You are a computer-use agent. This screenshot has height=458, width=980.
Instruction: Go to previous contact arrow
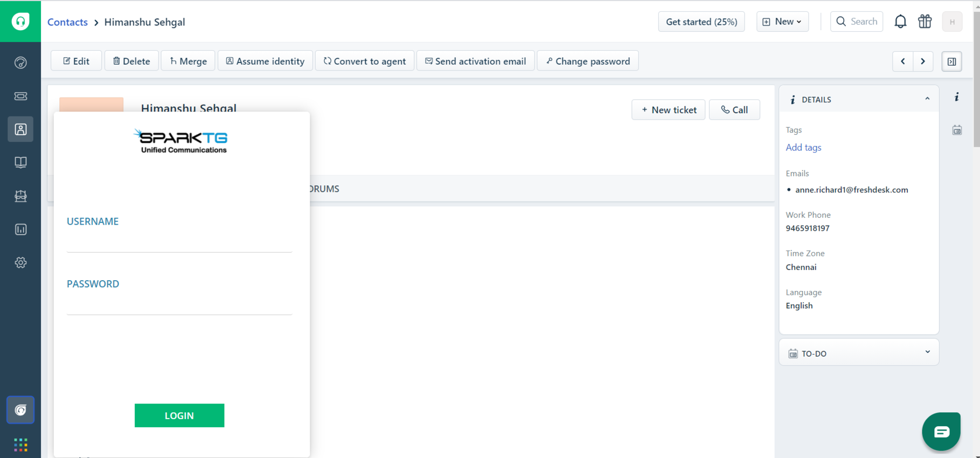tap(903, 61)
